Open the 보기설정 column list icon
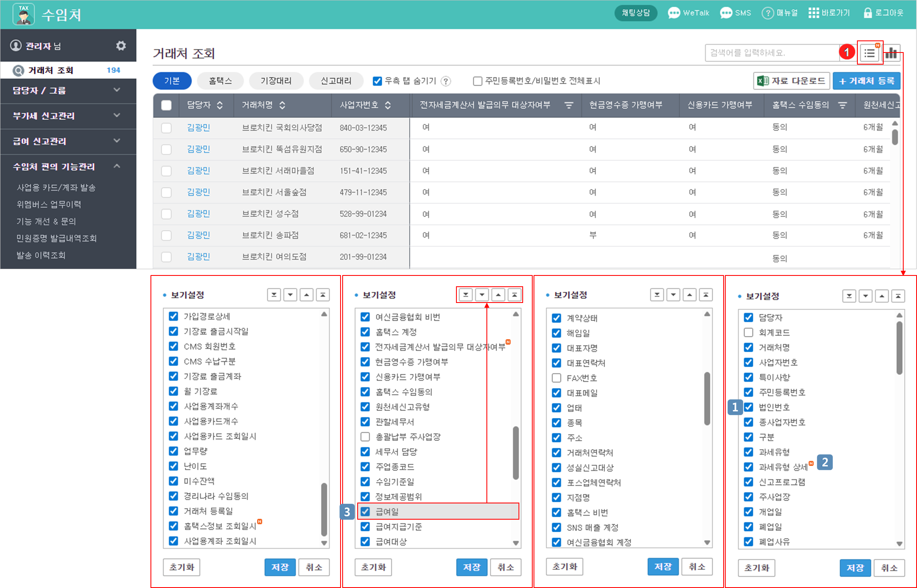Screen dimensions: 917x588 [x=869, y=53]
